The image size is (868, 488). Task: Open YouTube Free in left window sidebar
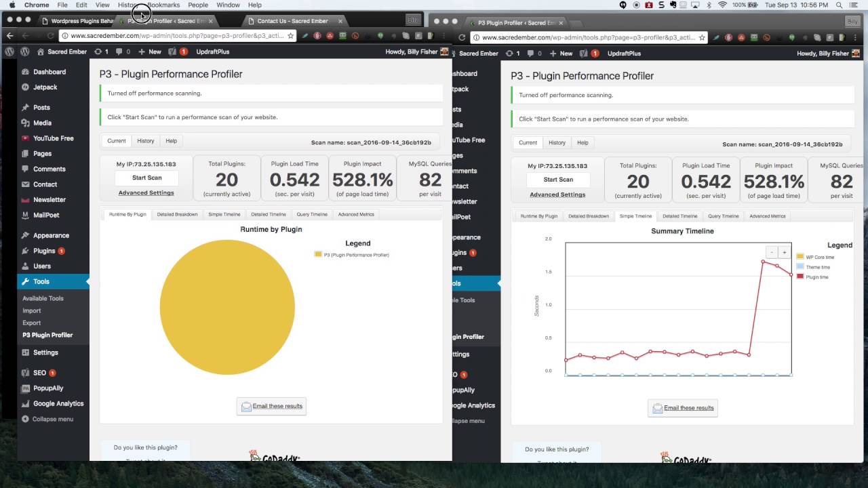[x=53, y=138]
